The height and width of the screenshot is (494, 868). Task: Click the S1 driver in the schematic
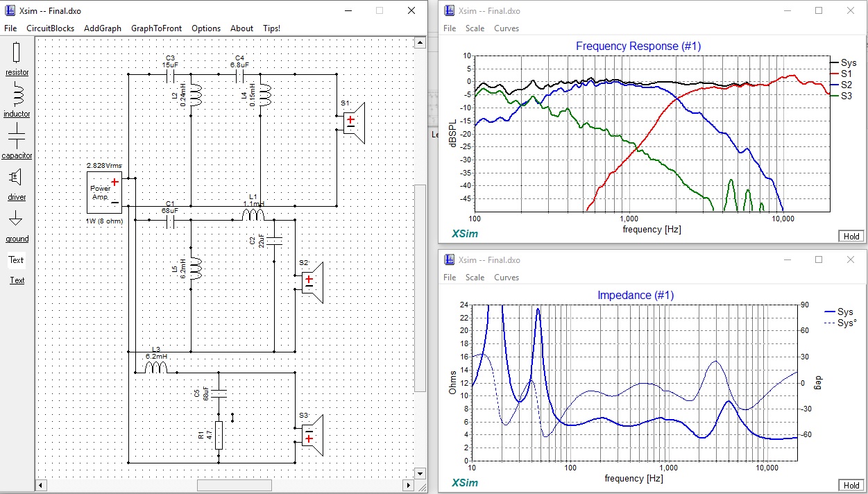353,122
